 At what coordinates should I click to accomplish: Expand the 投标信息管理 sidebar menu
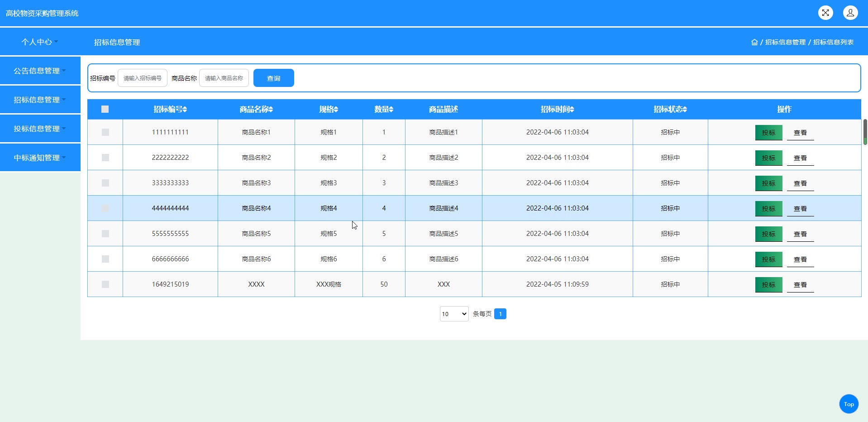tap(40, 129)
